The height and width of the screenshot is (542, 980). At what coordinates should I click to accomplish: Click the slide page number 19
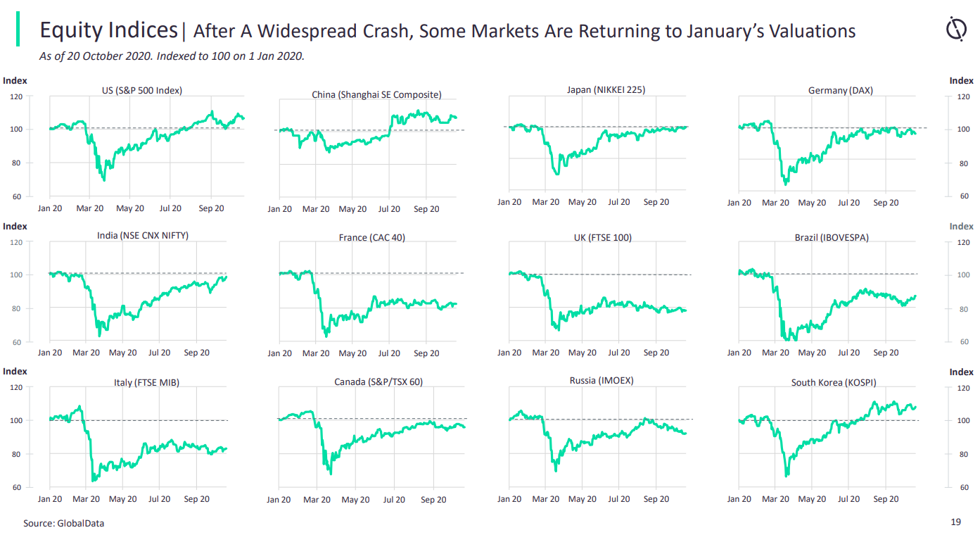955,522
